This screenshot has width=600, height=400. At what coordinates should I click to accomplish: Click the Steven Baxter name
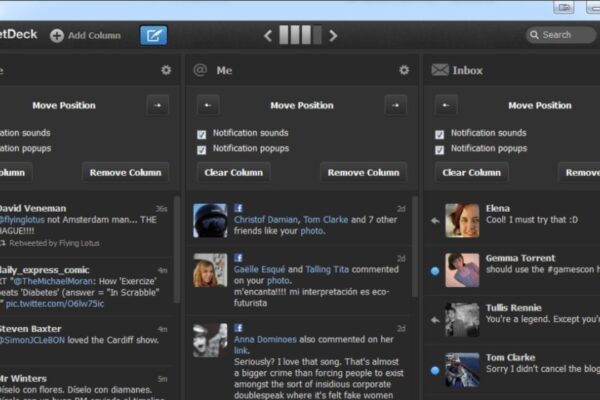pyautogui.click(x=30, y=329)
